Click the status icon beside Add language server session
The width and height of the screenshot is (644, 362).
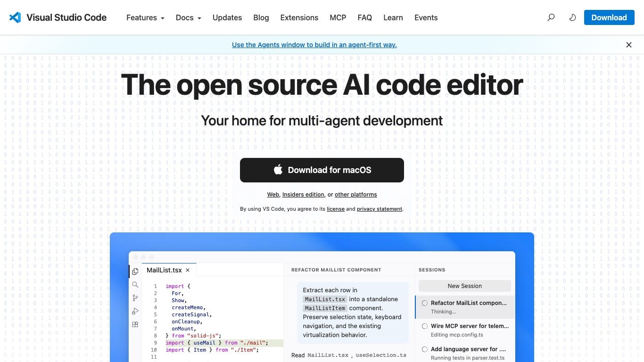[425, 349]
